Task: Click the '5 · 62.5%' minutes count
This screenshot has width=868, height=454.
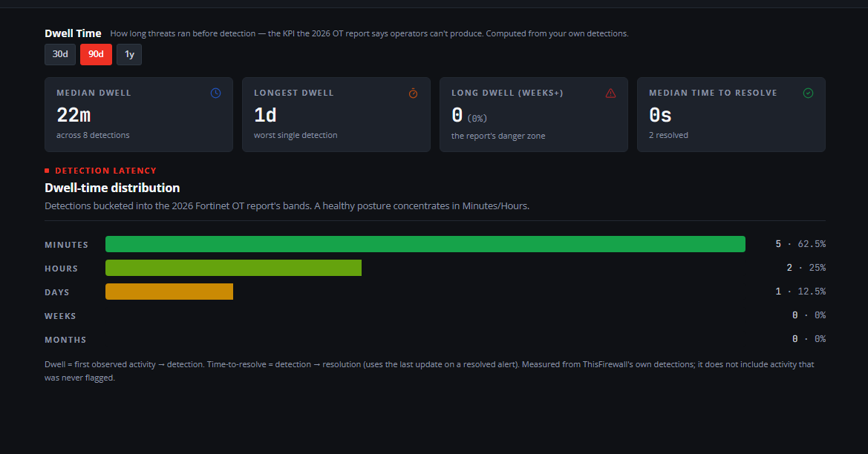Action: pyautogui.click(x=800, y=244)
